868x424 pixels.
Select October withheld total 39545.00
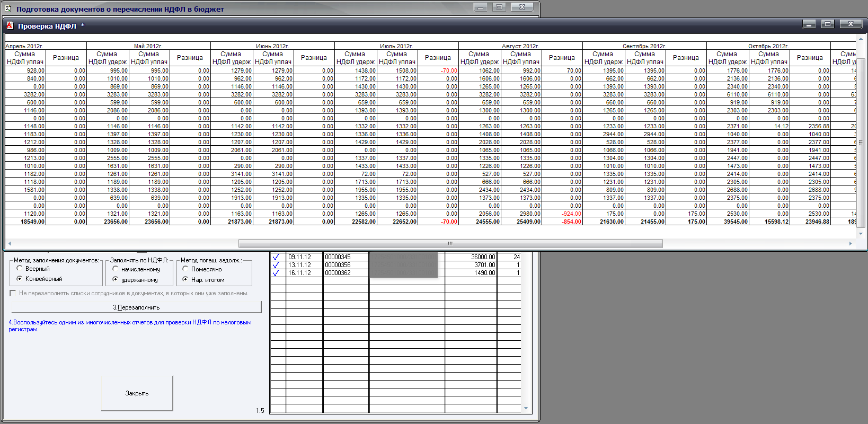pos(728,222)
